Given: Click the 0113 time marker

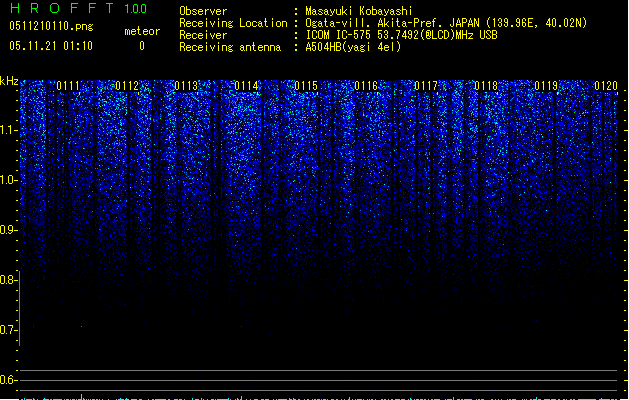Looking at the screenshot, I should 187,86.
